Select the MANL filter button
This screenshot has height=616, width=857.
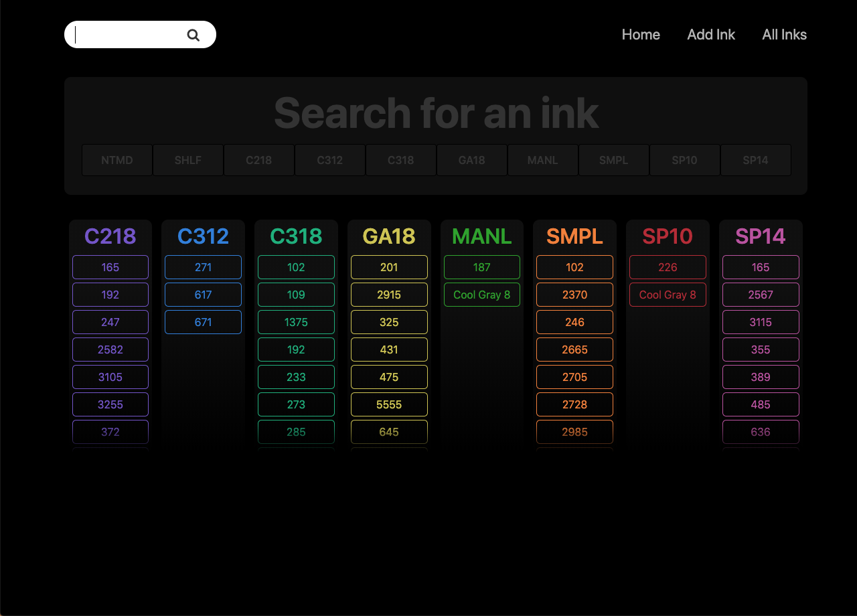point(543,160)
